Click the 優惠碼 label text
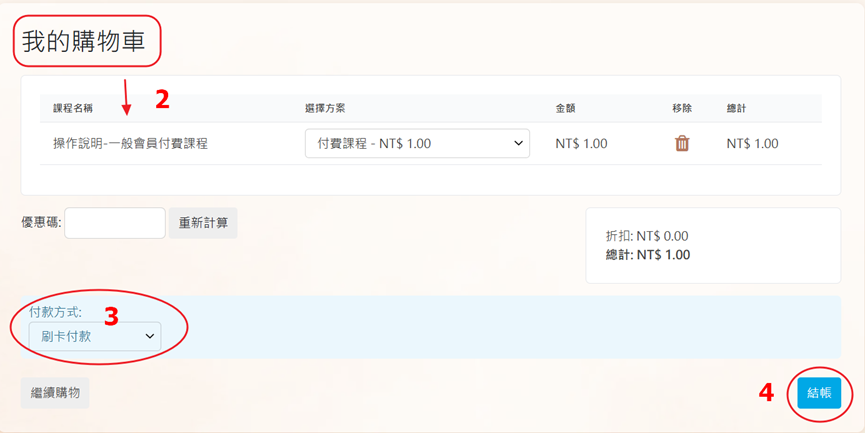865x433 pixels. coord(41,223)
